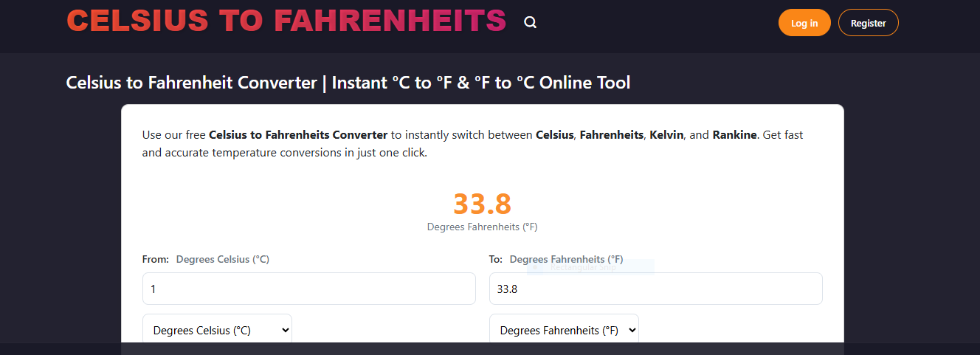
Task: Click the search magnifier icon in header
Action: pos(530,23)
